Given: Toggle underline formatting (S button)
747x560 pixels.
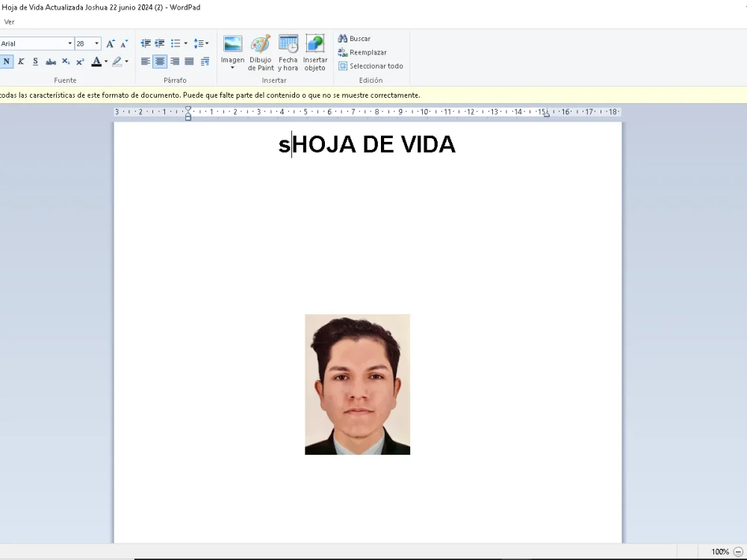Looking at the screenshot, I should pyautogui.click(x=35, y=62).
